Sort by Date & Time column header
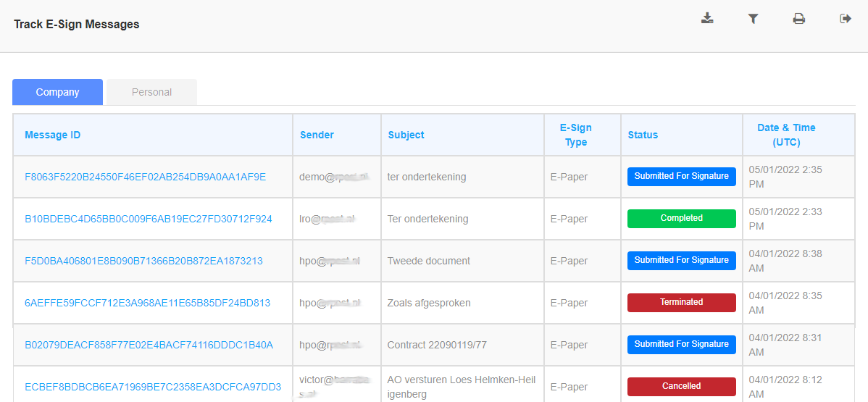This screenshot has width=868, height=402. pyautogui.click(x=786, y=135)
